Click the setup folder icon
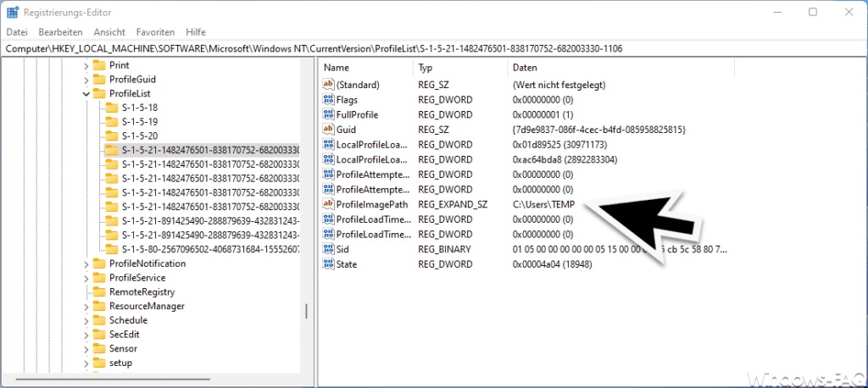The image size is (868, 388). point(99,363)
